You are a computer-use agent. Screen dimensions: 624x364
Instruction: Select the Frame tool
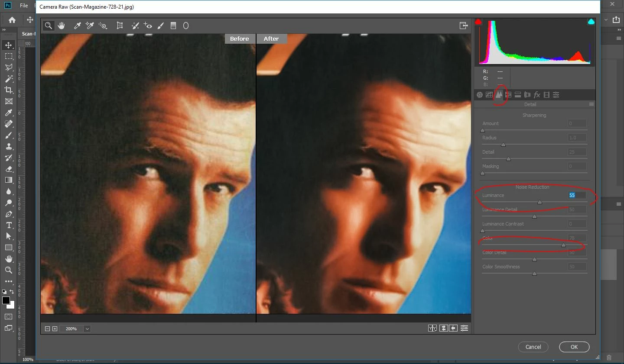(x=9, y=101)
